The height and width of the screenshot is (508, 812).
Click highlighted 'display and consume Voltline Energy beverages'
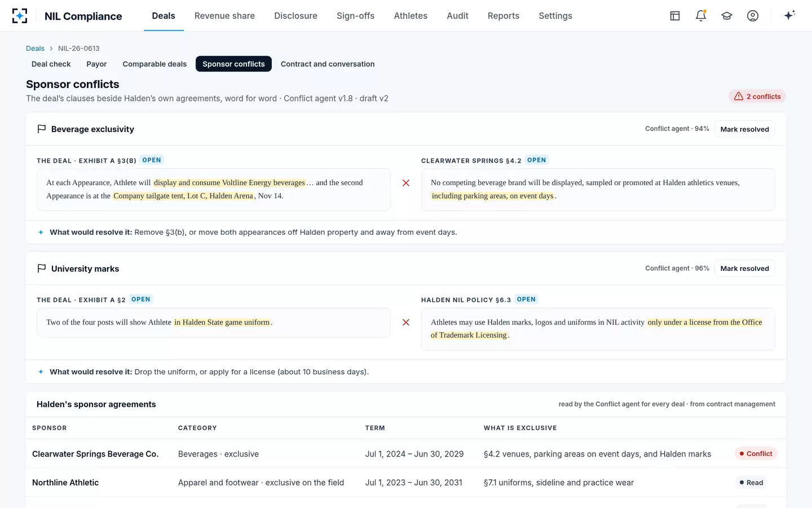point(230,183)
